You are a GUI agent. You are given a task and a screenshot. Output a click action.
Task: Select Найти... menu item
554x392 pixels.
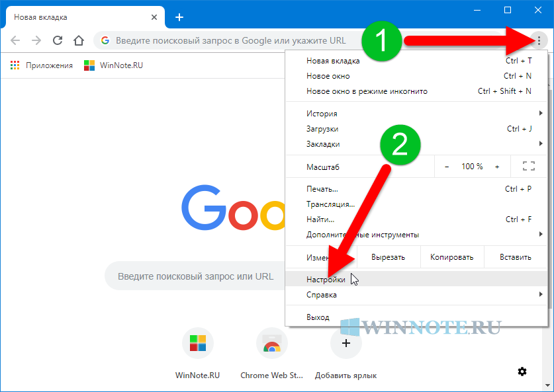[x=417, y=219]
